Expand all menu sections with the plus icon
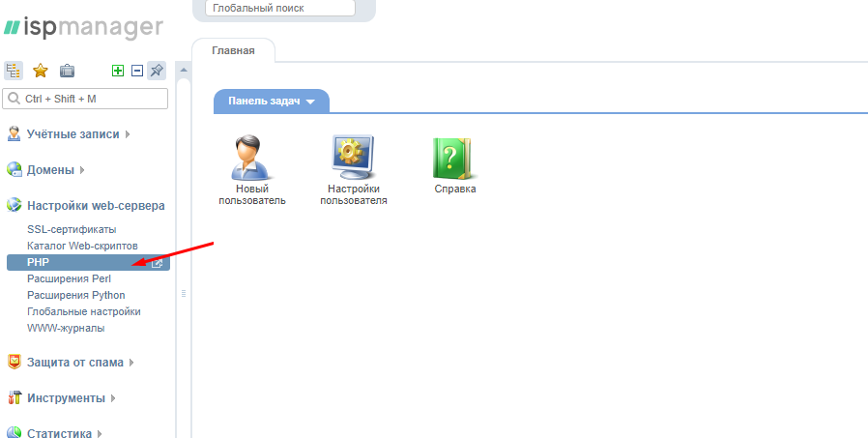This screenshot has width=868, height=438. pyautogui.click(x=118, y=71)
